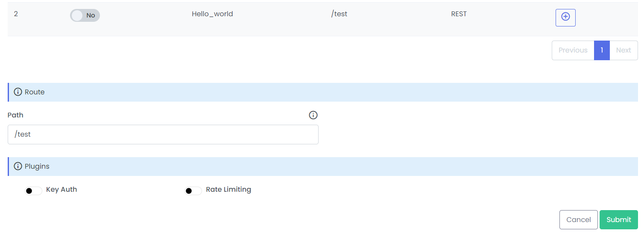Enable the Rate Limiting plugin toggle
This screenshot has height=240, width=644.
[193, 190]
